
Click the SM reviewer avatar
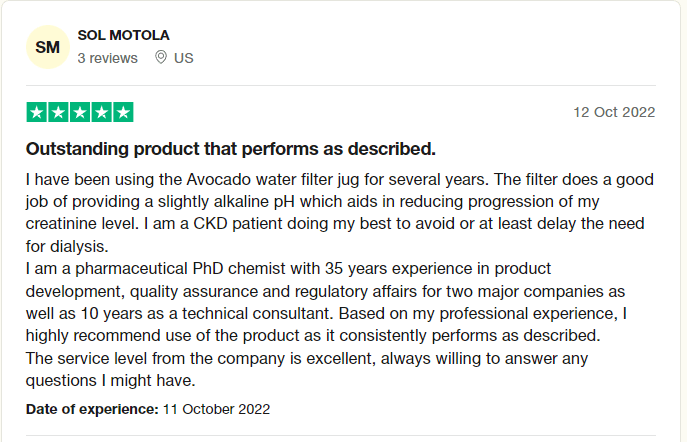[47, 47]
